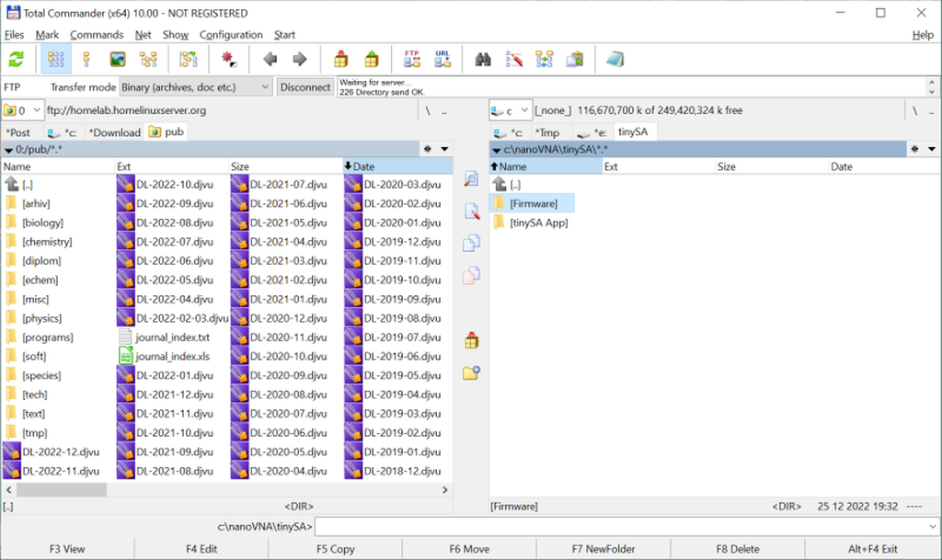The image size is (942, 560).
Task: Click the left panel horizontal scrollbar thumb
Action: [x=62, y=490]
